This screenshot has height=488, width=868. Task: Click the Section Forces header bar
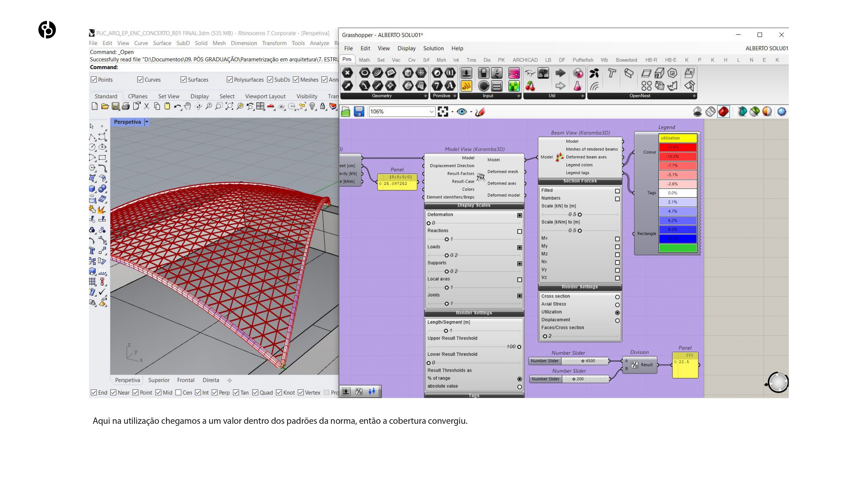(580, 181)
